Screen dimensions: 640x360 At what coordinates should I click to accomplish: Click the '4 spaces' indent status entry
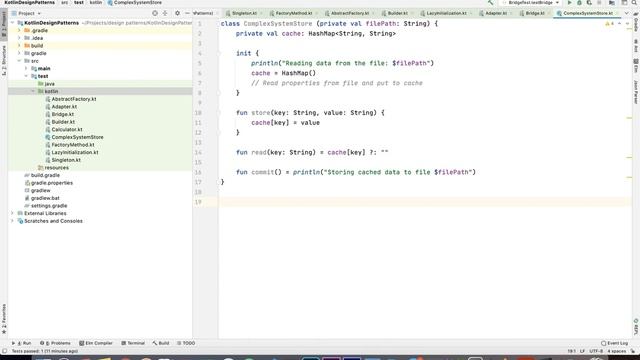[616, 351]
